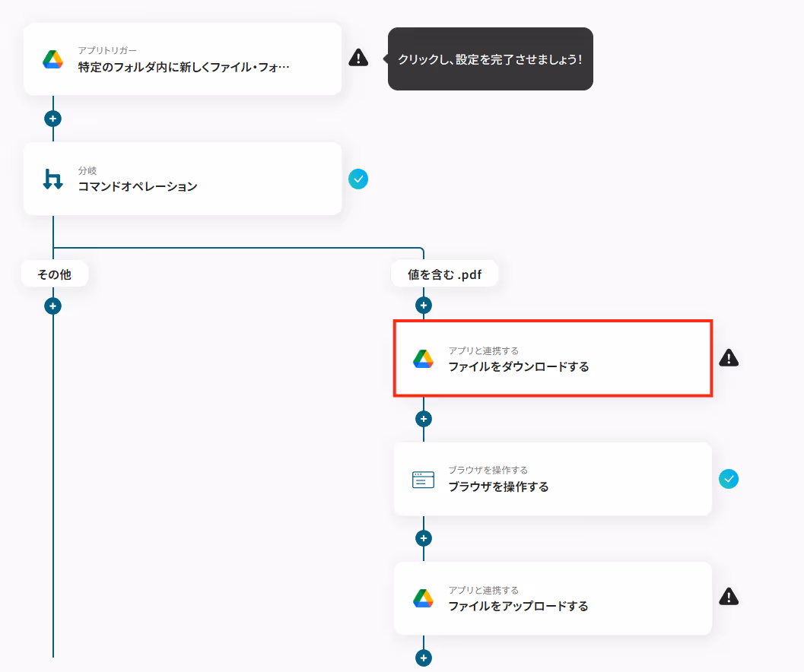The width and height of the screenshot is (804, 672).
Task: Click the アプリトリガー label text
Action: pos(107,50)
